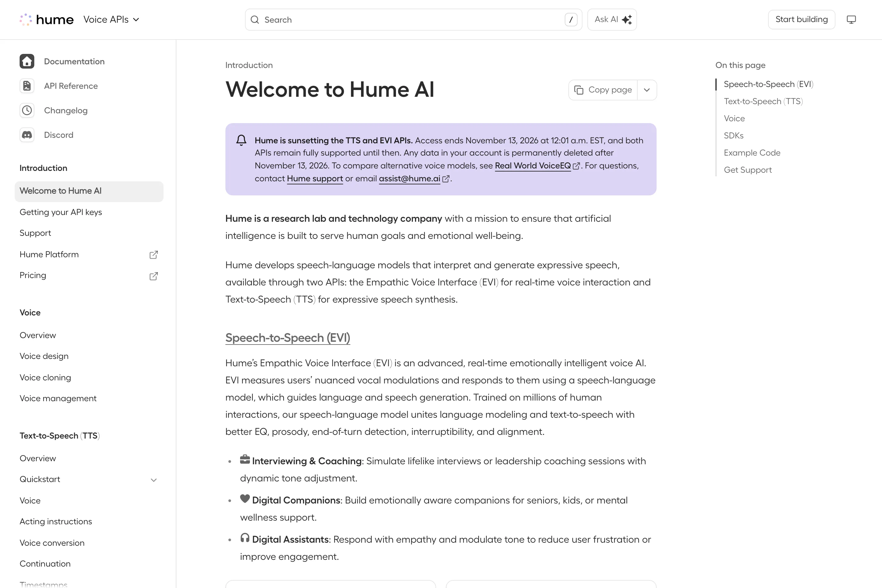Open the Voice APIs product dropdown

(x=111, y=20)
